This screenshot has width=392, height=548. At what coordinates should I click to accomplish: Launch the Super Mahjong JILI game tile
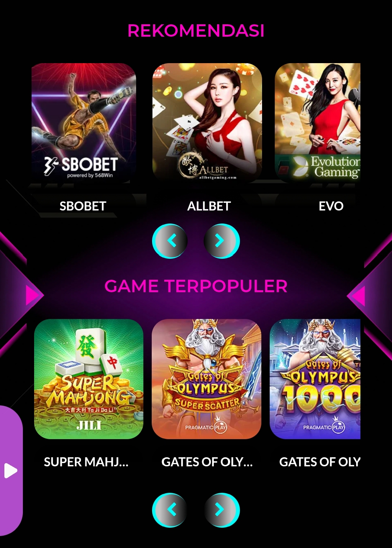(89, 379)
